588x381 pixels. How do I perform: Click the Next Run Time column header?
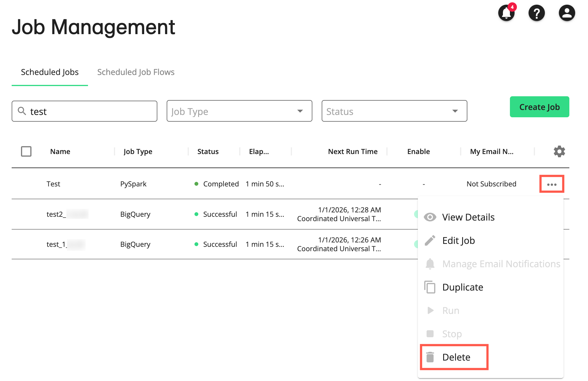[353, 151]
